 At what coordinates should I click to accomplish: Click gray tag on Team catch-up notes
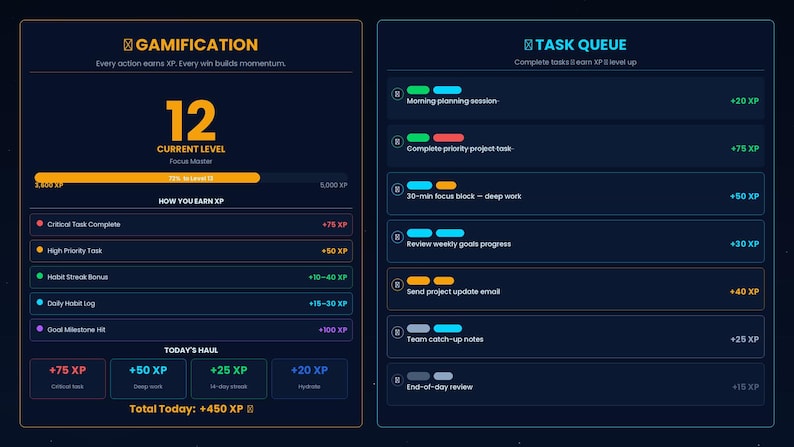[418, 329]
